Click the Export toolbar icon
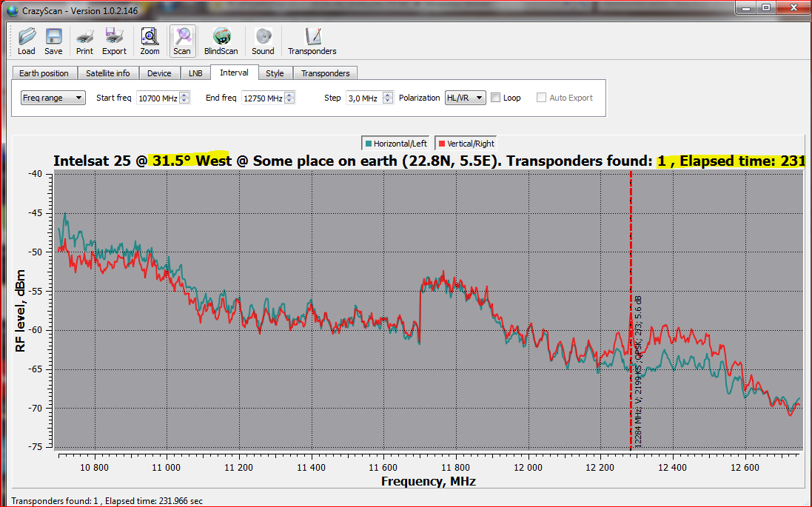The width and height of the screenshot is (812, 507). click(x=114, y=41)
